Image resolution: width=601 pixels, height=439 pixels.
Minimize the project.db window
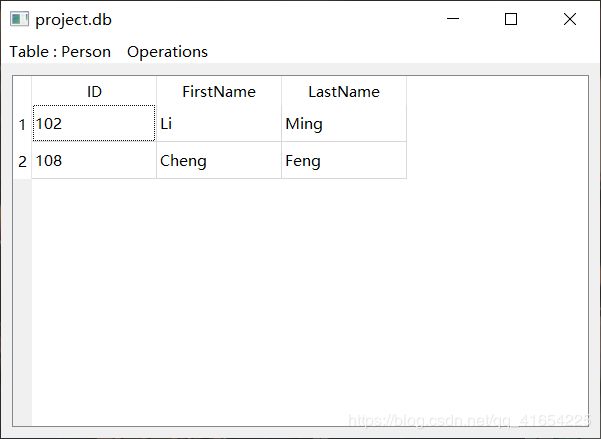453,18
